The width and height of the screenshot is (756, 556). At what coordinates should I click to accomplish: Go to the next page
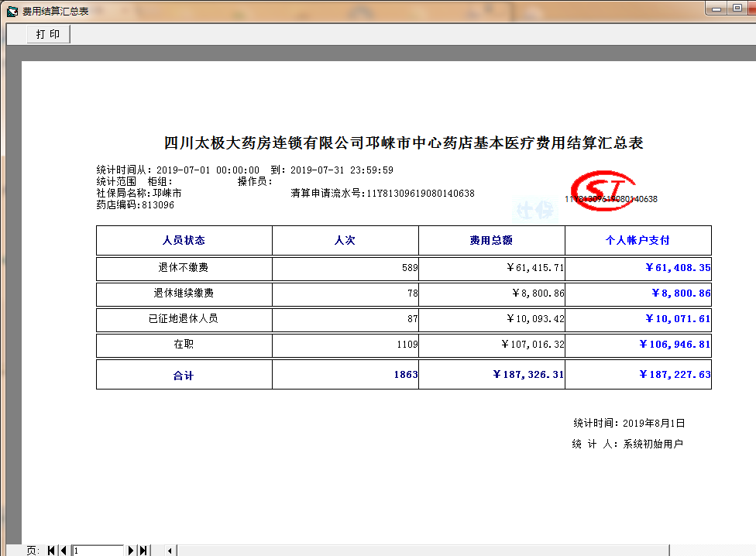(x=131, y=551)
